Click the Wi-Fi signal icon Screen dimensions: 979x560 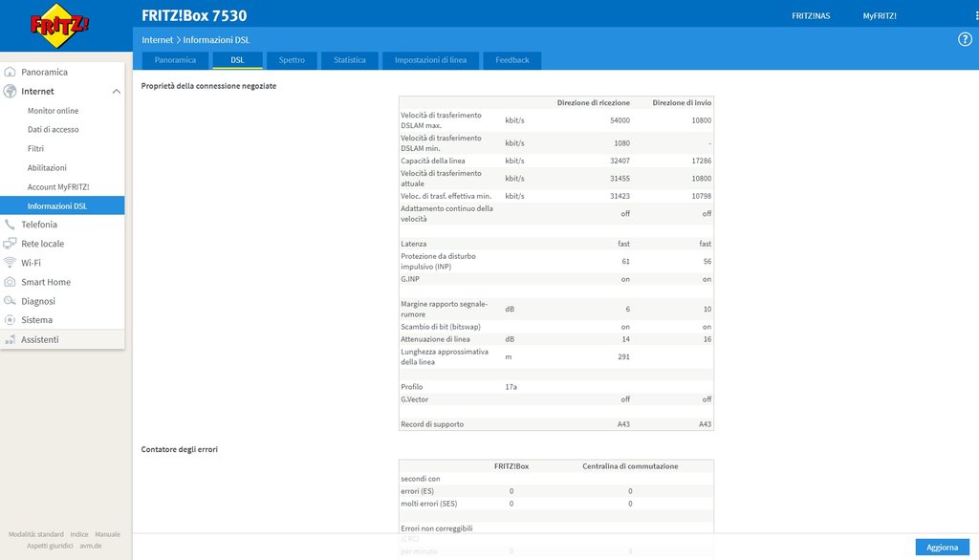pos(11,263)
